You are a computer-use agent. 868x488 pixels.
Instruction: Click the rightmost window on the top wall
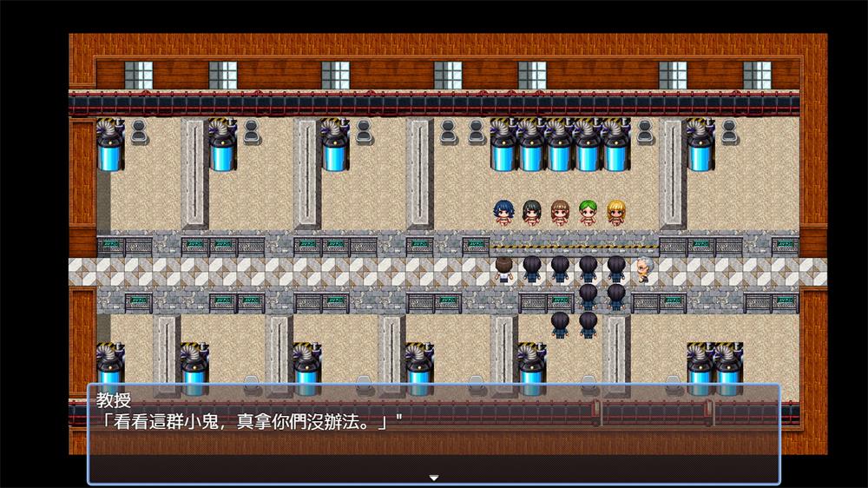pos(756,76)
